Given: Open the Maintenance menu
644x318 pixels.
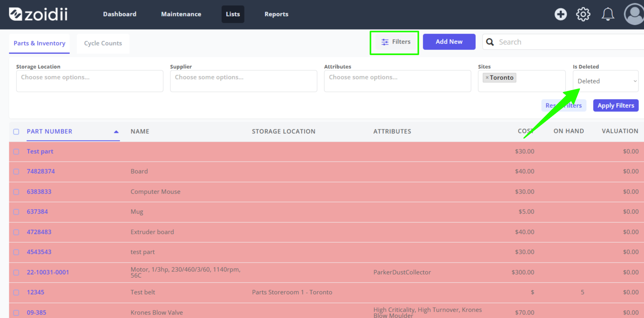Looking at the screenshot, I should coord(181,14).
